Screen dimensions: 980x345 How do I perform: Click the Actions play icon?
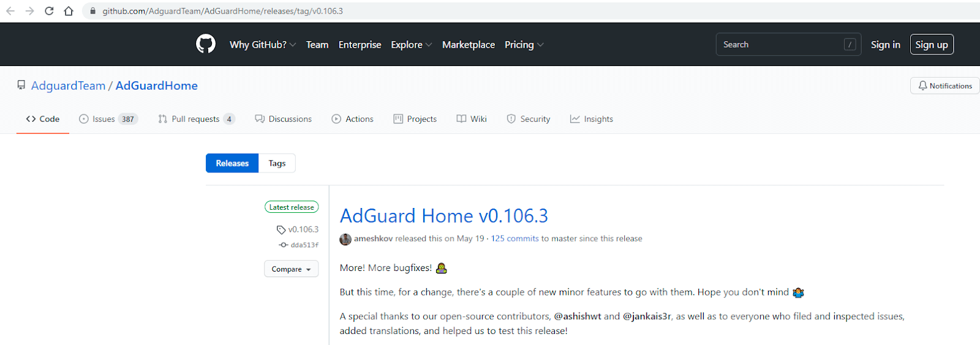(336, 119)
